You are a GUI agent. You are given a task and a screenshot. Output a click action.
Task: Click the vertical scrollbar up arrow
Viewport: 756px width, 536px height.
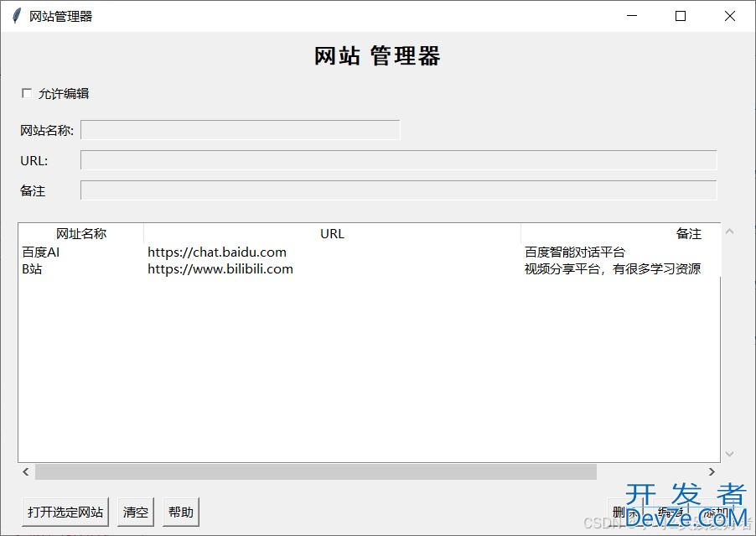[729, 232]
